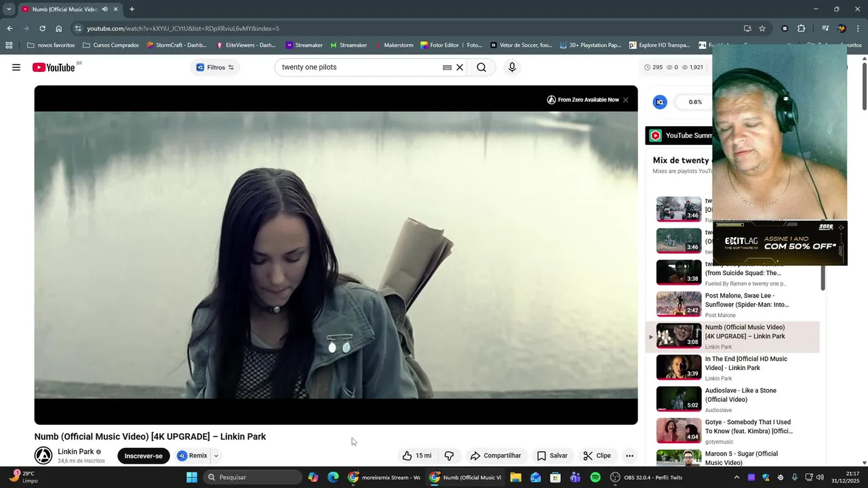The height and width of the screenshot is (488, 868).
Task: Play the Suicide Squad 3:38 video thumbnail
Action: tap(679, 272)
